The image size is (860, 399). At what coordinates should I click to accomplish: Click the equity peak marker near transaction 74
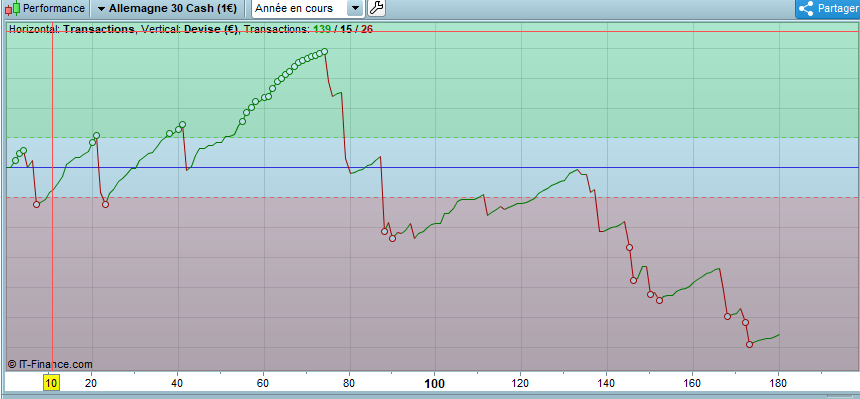pos(325,51)
